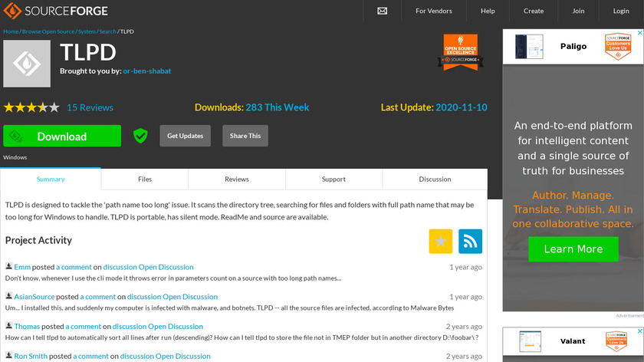Image resolution: width=644 pixels, height=362 pixels.
Task: Open Emm's user profile link
Action: 22,267
